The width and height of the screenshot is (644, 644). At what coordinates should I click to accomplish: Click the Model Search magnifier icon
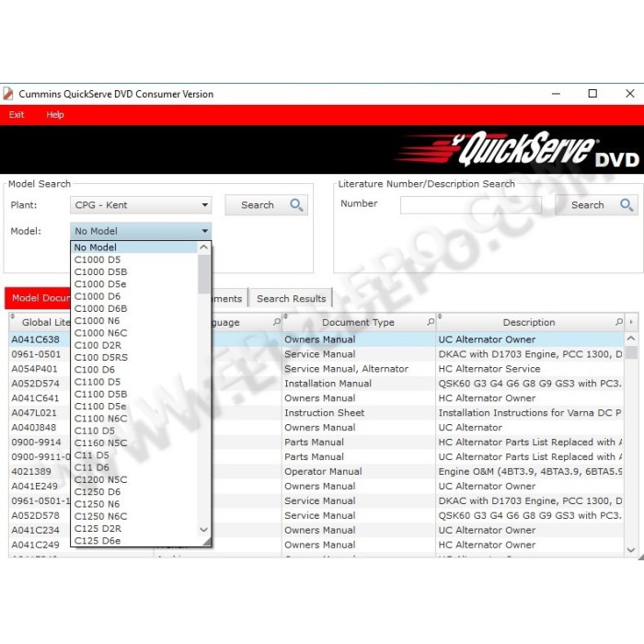[296, 204]
